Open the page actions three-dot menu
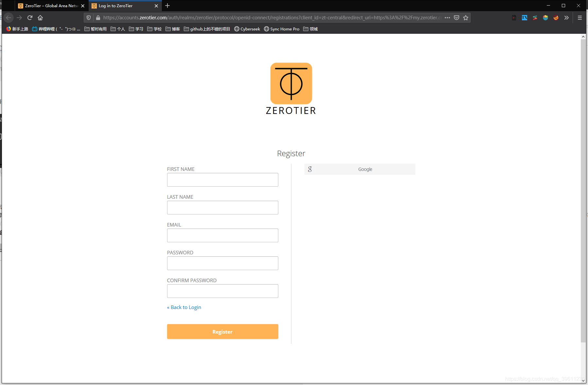The height and width of the screenshot is (385, 588). [447, 18]
